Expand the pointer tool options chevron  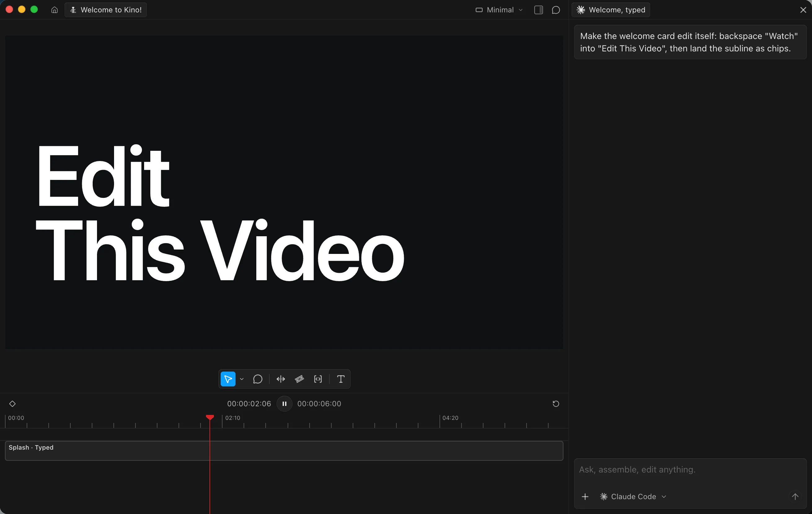click(x=242, y=379)
